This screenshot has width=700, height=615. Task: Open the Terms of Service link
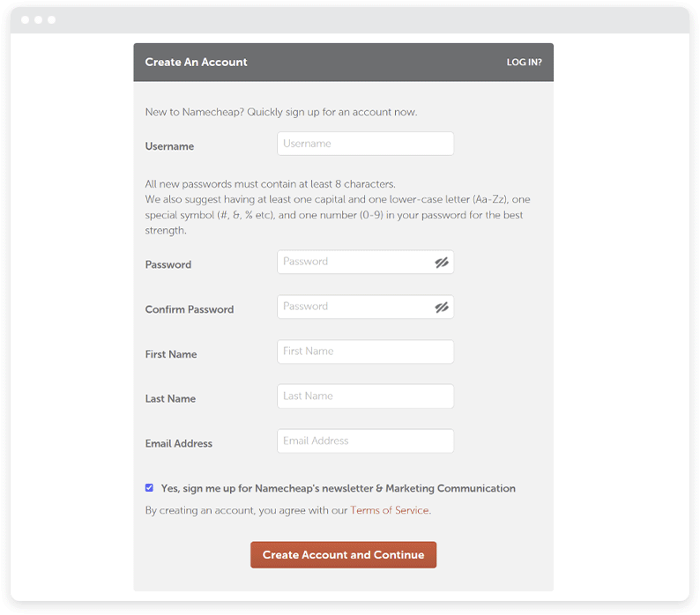click(x=389, y=510)
